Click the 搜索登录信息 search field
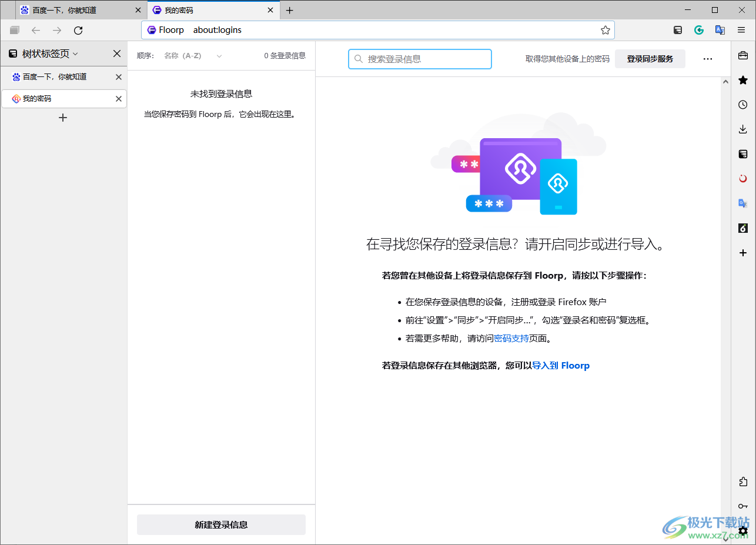756x545 pixels. pos(420,59)
